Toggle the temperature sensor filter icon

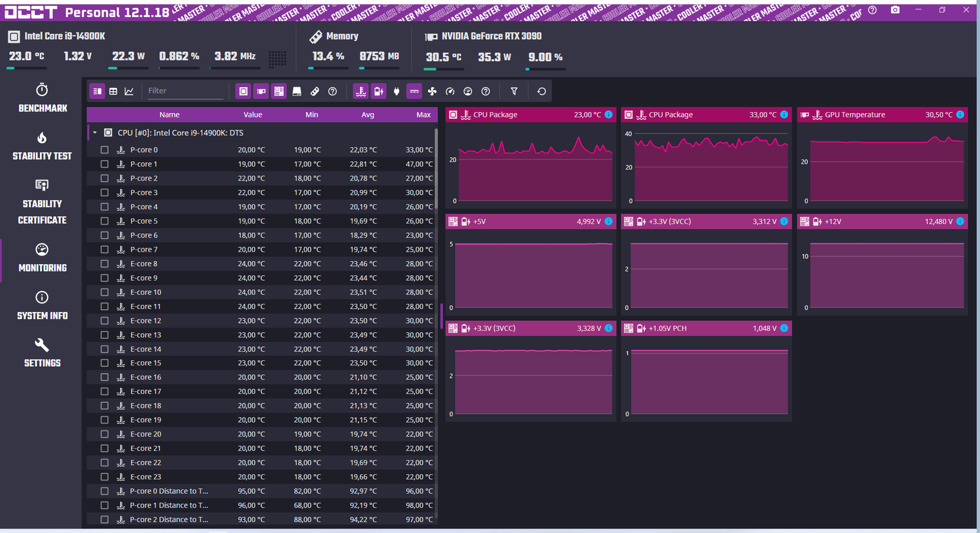[361, 91]
